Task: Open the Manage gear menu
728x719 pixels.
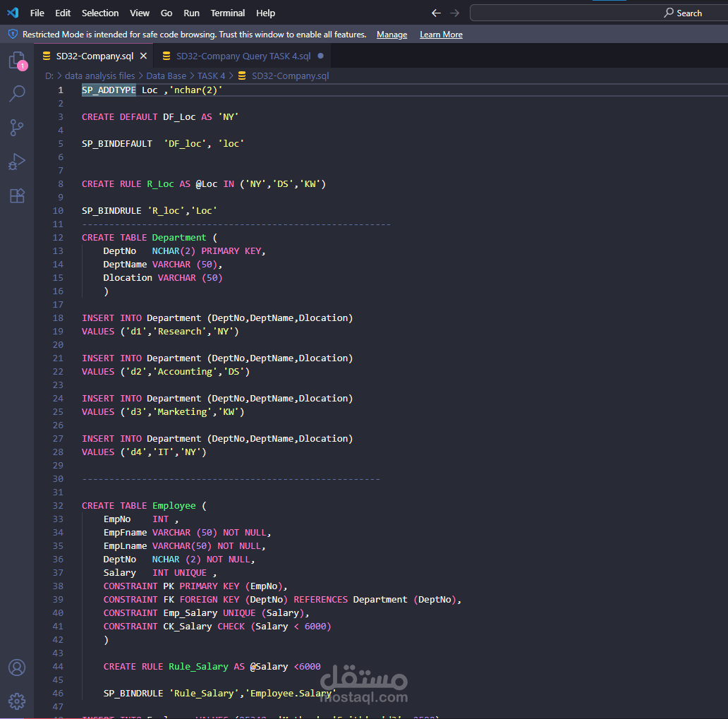Action: 17,701
